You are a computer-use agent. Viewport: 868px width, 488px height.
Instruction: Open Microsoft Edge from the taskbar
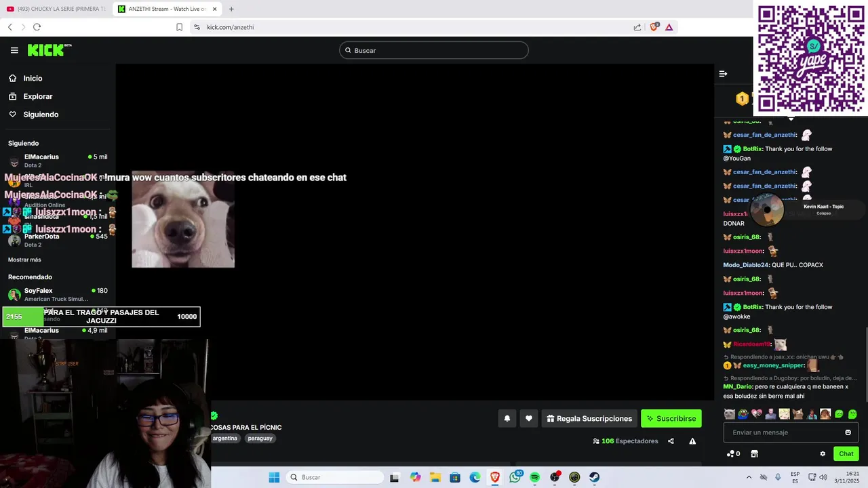pyautogui.click(x=475, y=477)
